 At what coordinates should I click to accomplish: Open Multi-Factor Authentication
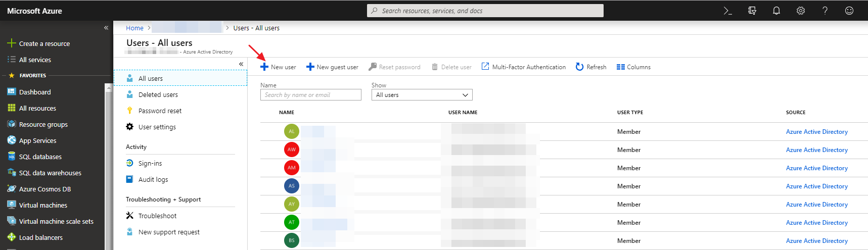click(x=524, y=67)
